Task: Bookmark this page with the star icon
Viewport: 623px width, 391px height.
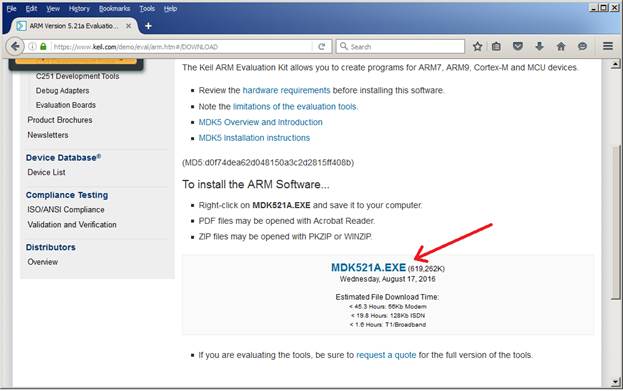Action: [x=478, y=46]
